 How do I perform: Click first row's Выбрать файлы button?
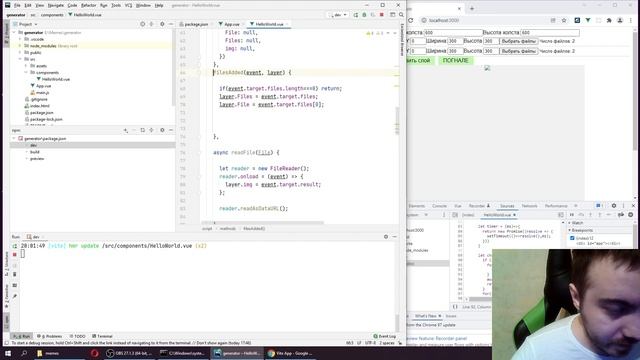coord(518,41)
